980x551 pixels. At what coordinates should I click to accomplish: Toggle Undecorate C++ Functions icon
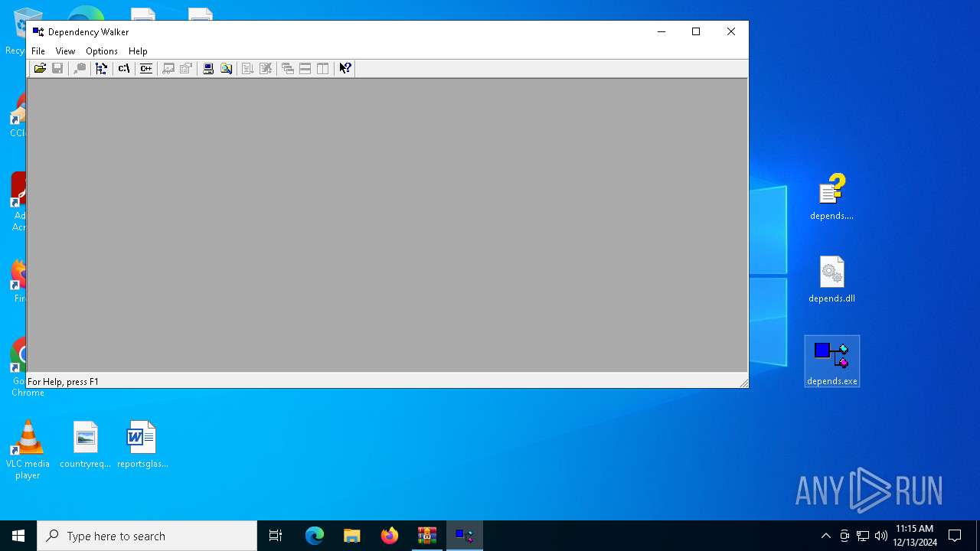click(x=145, y=68)
